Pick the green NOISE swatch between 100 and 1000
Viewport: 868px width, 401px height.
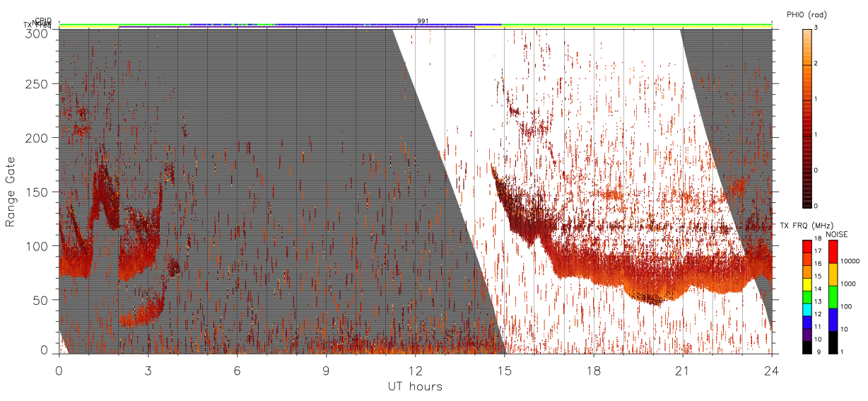[x=833, y=296]
